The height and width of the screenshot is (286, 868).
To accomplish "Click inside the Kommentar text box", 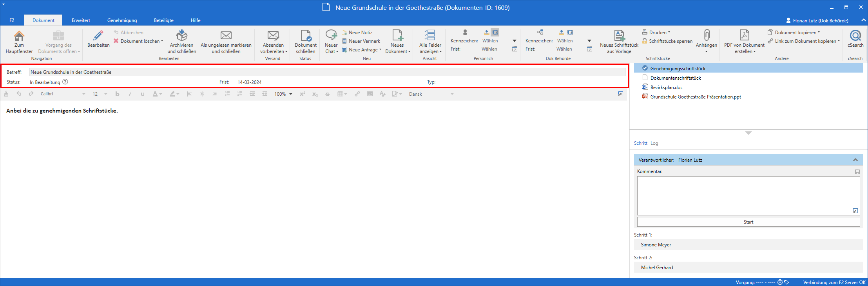I will [x=748, y=195].
